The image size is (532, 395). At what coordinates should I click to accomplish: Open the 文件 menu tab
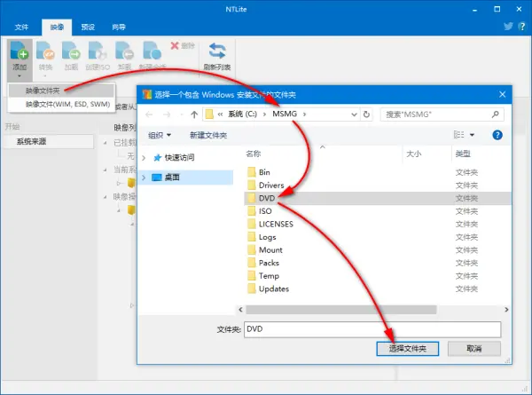click(x=21, y=27)
